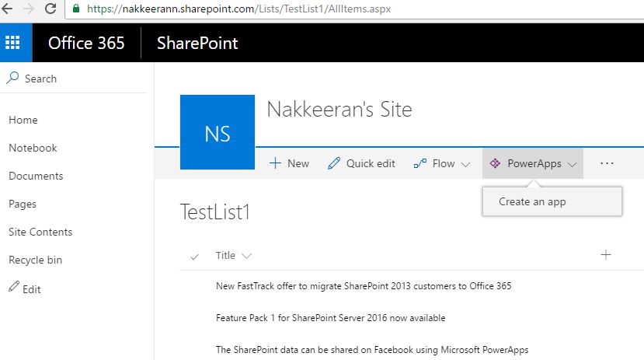This screenshot has height=360, width=644.
Task: Open the Feature Pack 1 list item
Action: pos(330,317)
